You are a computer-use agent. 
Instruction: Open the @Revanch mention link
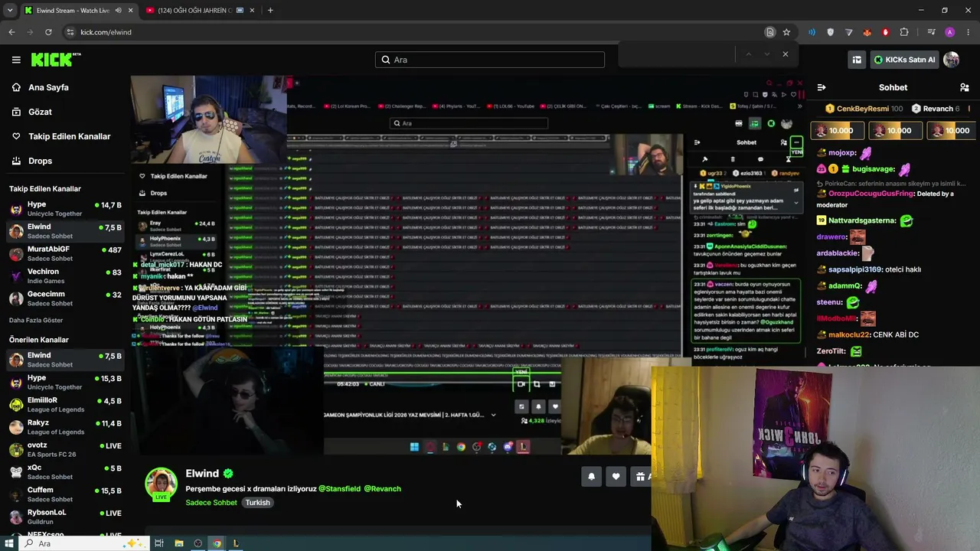382,488
